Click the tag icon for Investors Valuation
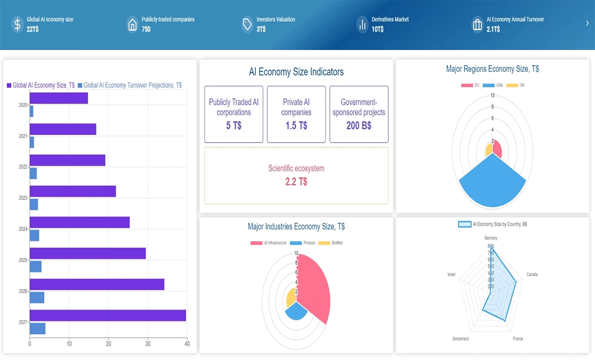 (x=247, y=24)
